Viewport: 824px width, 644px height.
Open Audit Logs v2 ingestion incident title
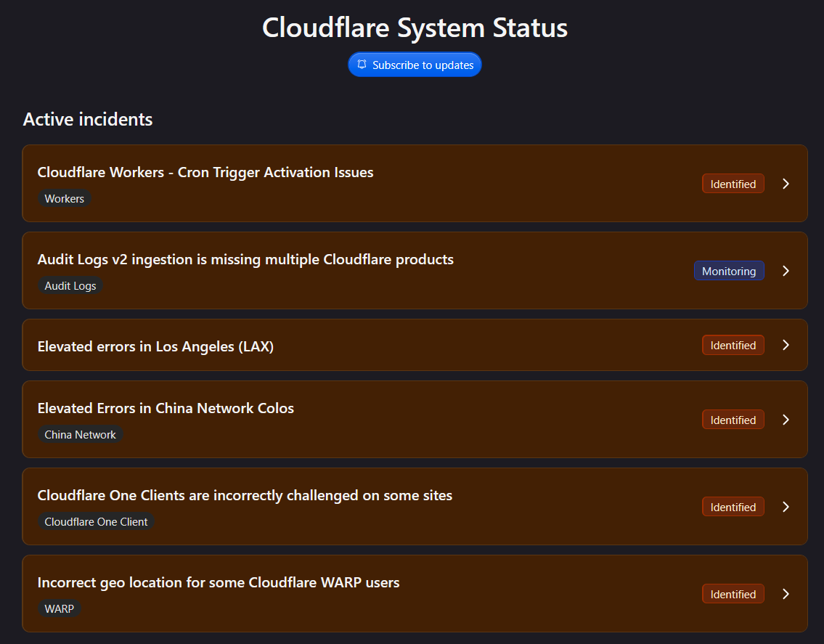[245, 260]
